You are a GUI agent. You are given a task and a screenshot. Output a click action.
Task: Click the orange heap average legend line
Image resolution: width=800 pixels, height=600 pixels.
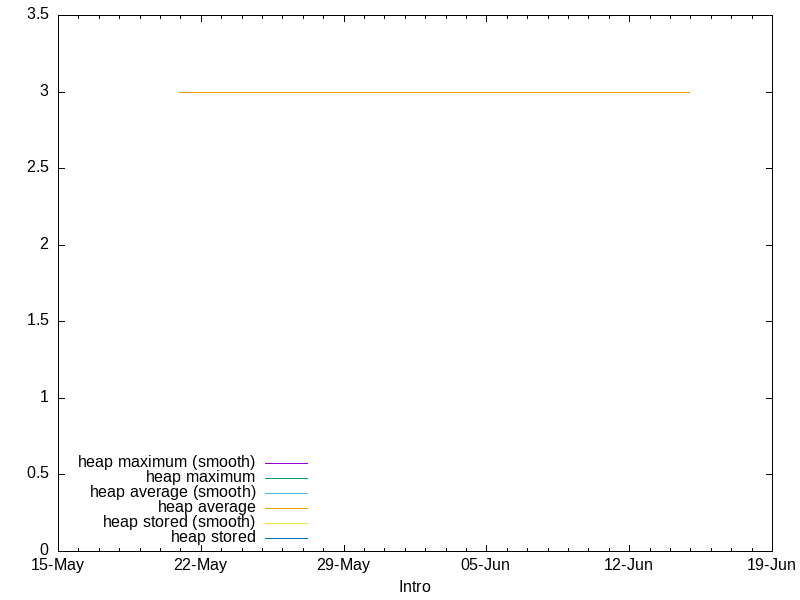tap(286, 508)
